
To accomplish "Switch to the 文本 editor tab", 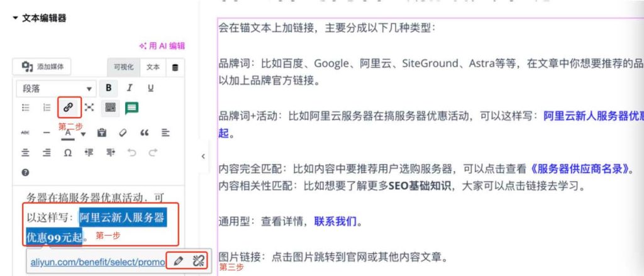I will pos(153,67).
